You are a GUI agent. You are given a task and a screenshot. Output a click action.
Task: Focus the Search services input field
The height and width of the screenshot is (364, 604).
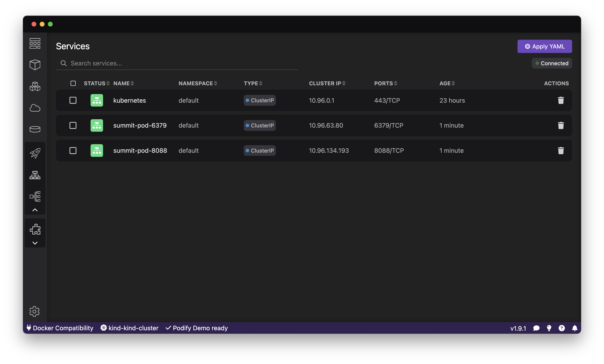(x=177, y=63)
